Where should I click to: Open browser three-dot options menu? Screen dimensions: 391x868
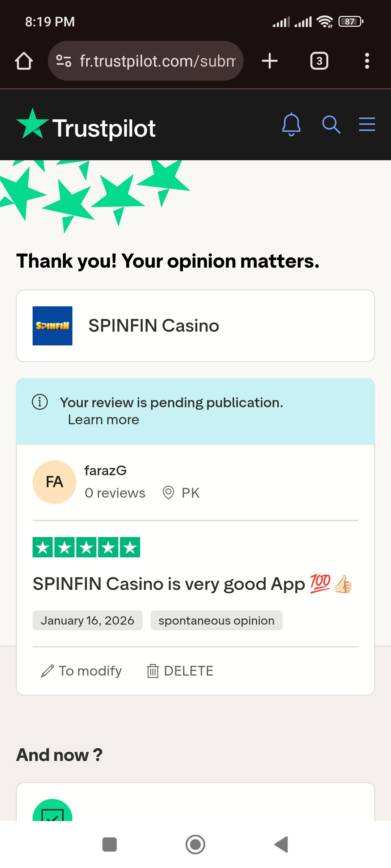(x=367, y=61)
